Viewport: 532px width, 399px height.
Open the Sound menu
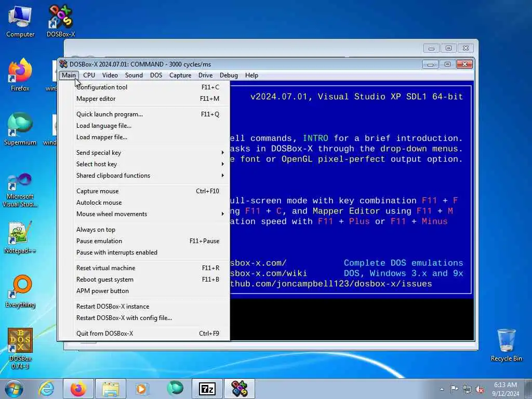(x=134, y=75)
